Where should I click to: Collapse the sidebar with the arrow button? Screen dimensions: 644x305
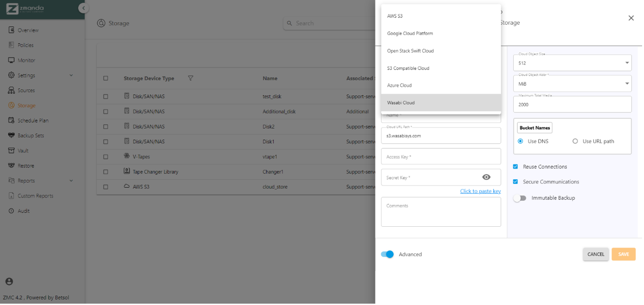[83, 8]
